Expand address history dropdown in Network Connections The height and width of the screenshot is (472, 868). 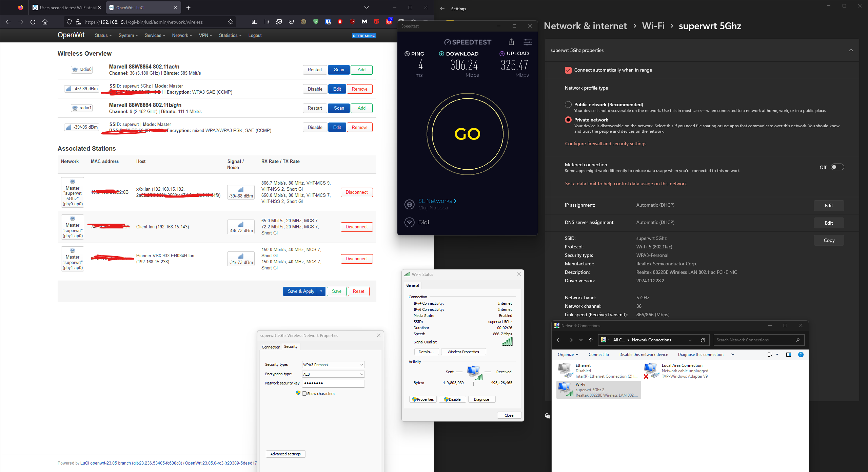pyautogui.click(x=690, y=340)
